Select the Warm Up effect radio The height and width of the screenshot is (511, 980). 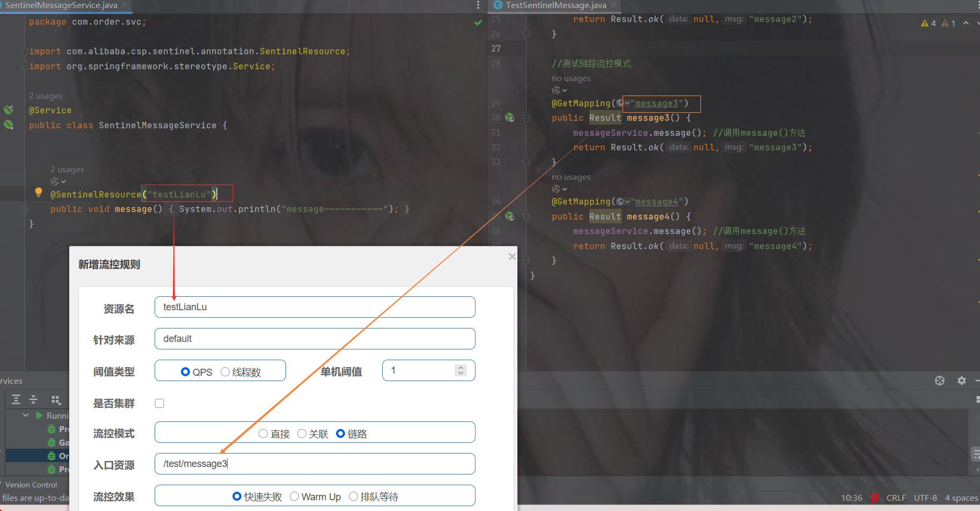coord(294,497)
